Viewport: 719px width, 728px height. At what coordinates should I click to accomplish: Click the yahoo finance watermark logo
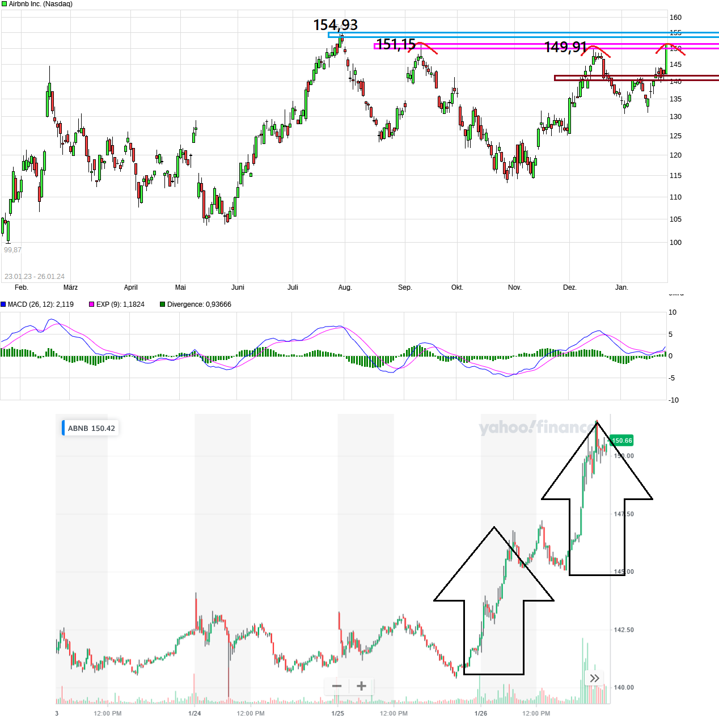coord(538,429)
